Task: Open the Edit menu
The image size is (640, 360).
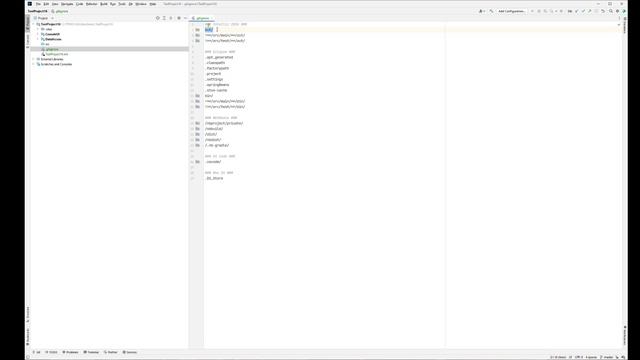Action: tap(46, 4)
